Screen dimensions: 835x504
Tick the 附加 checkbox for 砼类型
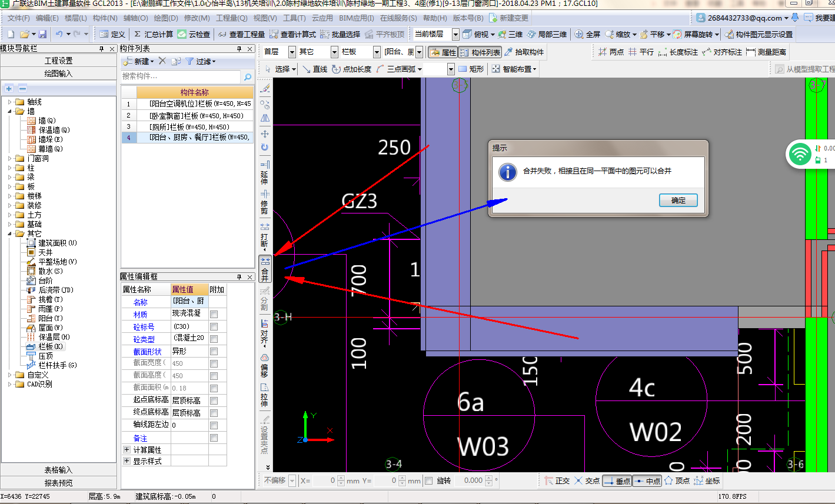(214, 339)
